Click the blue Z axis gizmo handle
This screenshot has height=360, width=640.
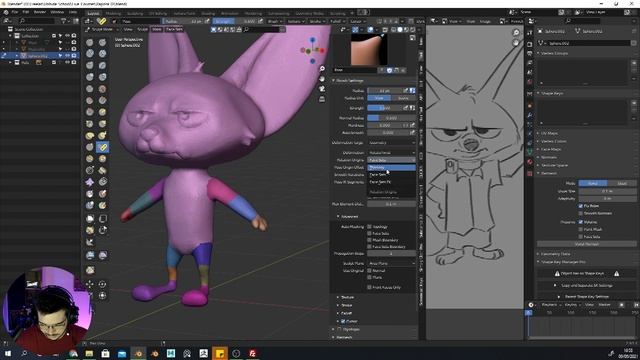pyautogui.click(x=313, y=40)
